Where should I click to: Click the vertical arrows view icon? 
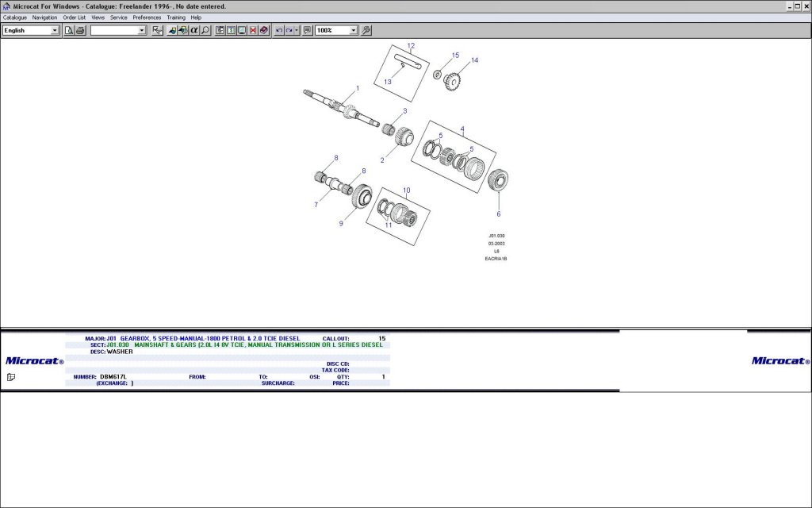point(231,31)
